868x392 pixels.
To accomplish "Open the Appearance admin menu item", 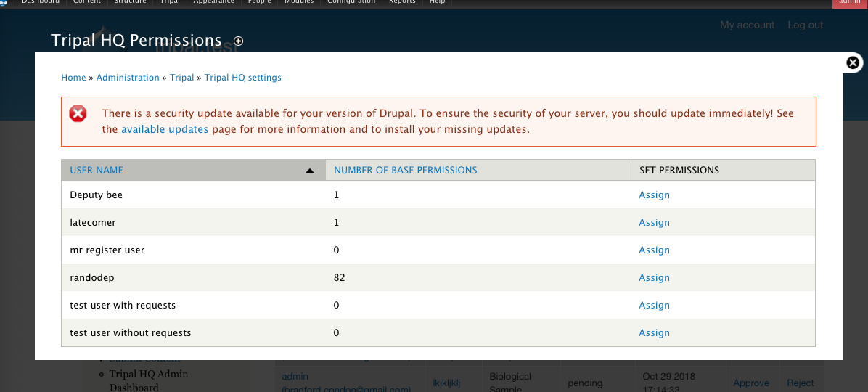I will 213,1.
